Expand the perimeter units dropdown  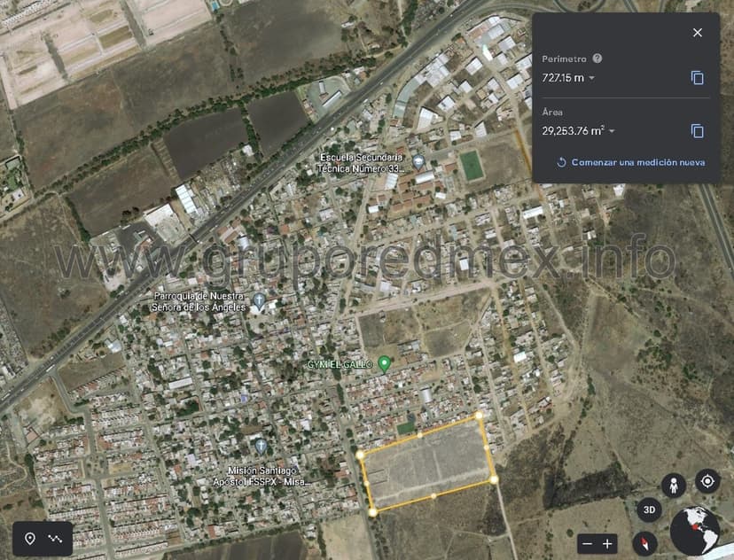592,78
